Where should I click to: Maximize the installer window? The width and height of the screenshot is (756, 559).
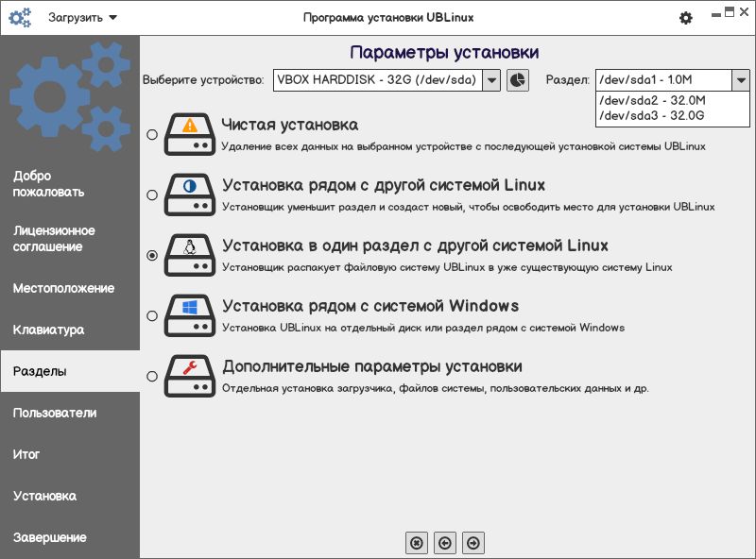(730, 12)
